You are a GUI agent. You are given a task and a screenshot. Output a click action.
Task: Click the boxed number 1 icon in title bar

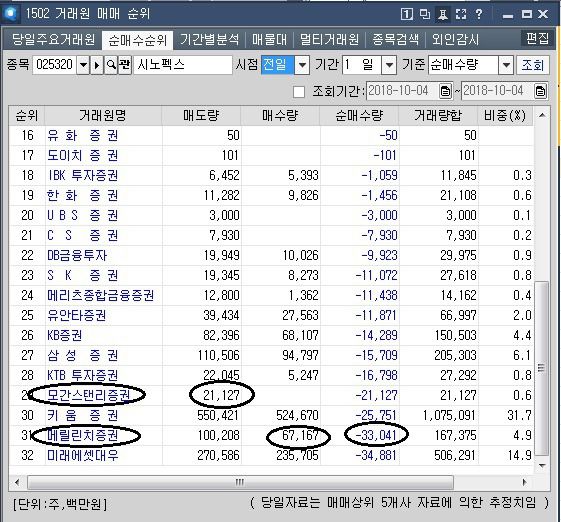coord(407,14)
